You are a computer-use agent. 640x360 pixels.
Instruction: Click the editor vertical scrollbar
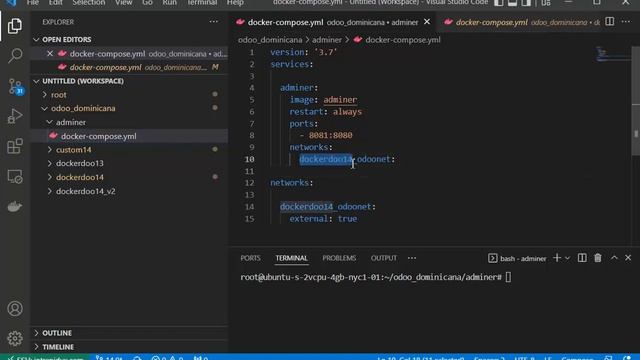click(x=636, y=101)
